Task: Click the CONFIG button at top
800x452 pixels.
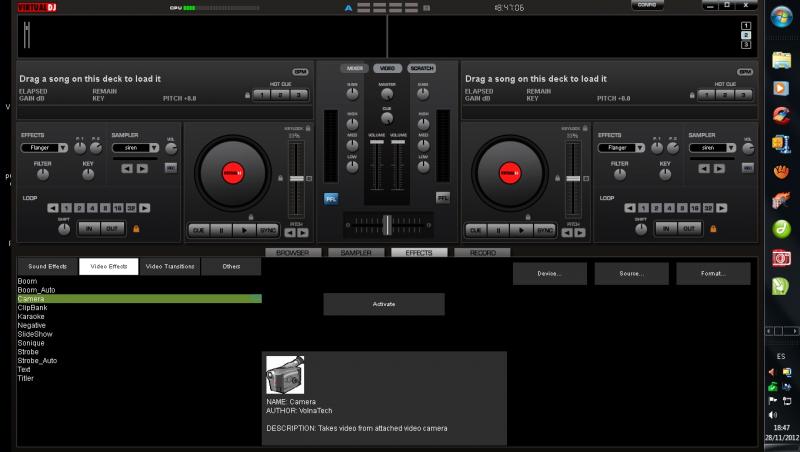Action: tap(647, 5)
